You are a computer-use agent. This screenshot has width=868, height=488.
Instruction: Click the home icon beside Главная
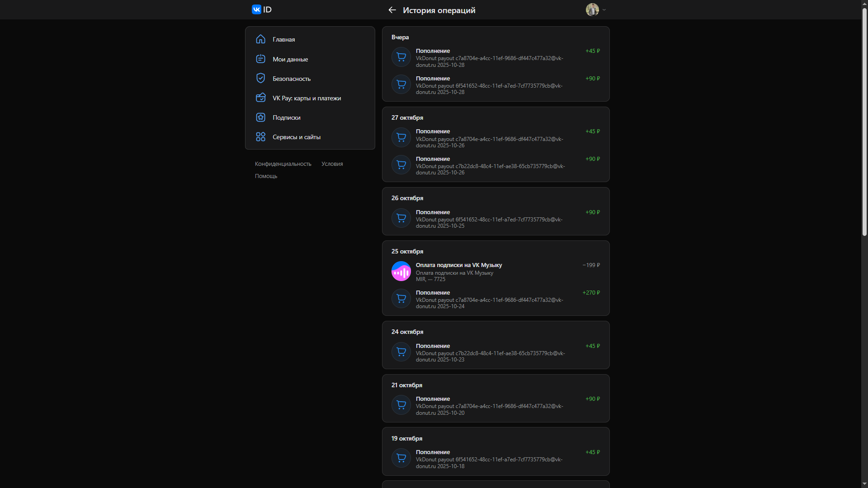(260, 39)
